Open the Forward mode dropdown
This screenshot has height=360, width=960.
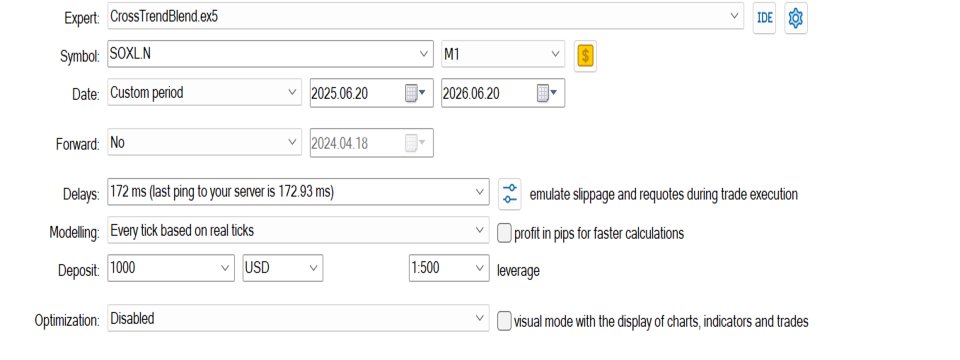204,142
